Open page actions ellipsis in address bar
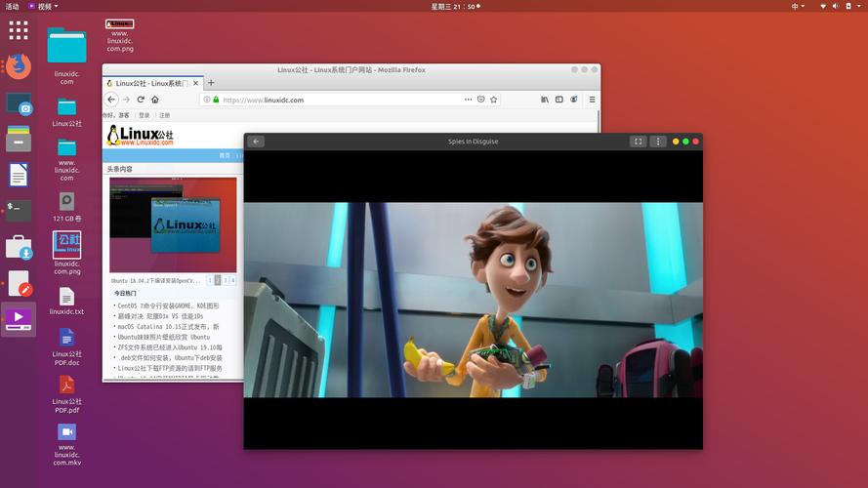Screen dimensions: 868x488 click(468, 100)
